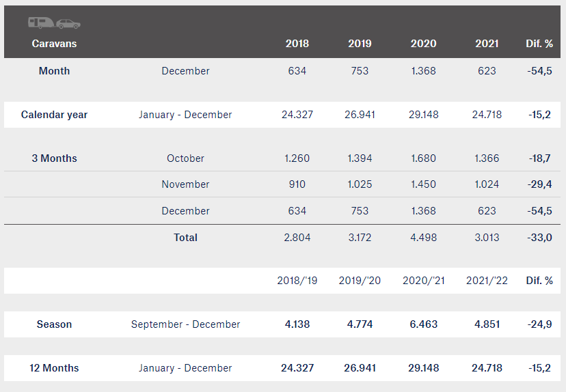
Task: Click the 2018/'19 season header
Action: [297, 281]
